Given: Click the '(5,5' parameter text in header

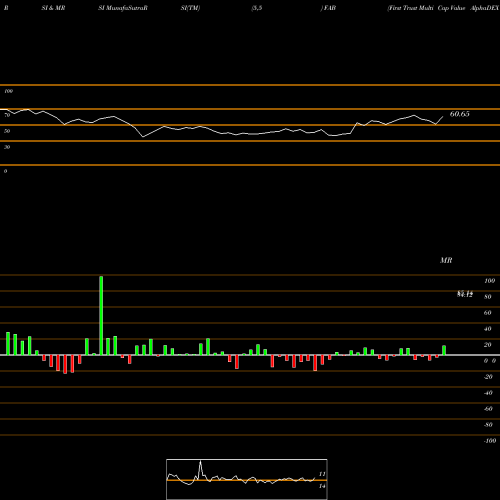Looking at the screenshot, I should pyautogui.click(x=257, y=8).
